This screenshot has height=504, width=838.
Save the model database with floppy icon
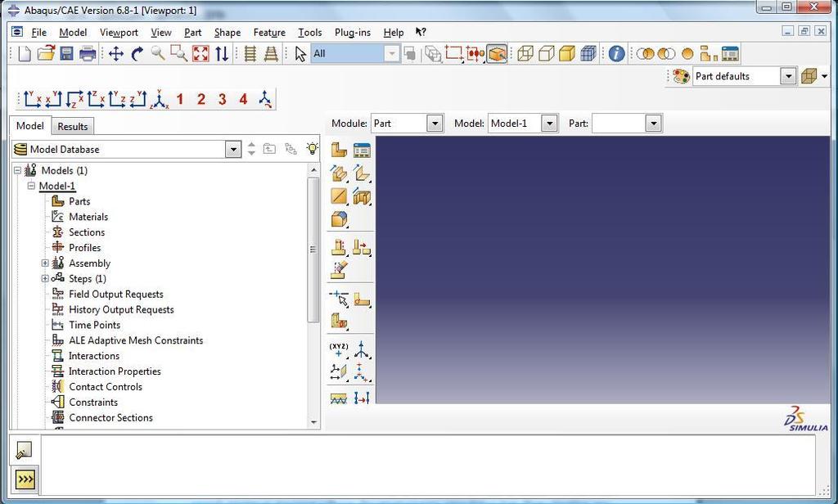[x=66, y=53]
